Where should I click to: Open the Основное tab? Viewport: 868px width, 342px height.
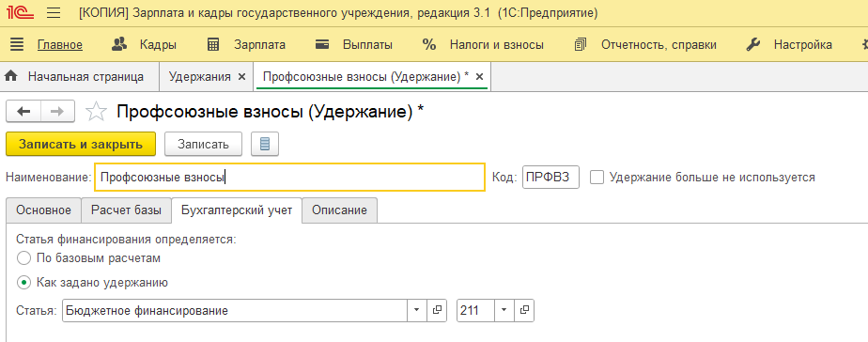tap(44, 210)
